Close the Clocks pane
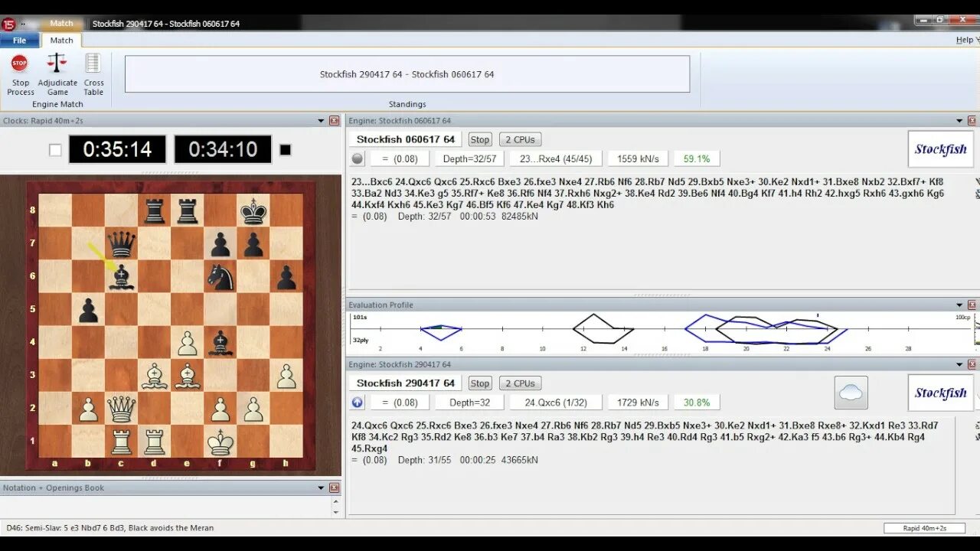This screenshot has height=551, width=980. pos(334,121)
